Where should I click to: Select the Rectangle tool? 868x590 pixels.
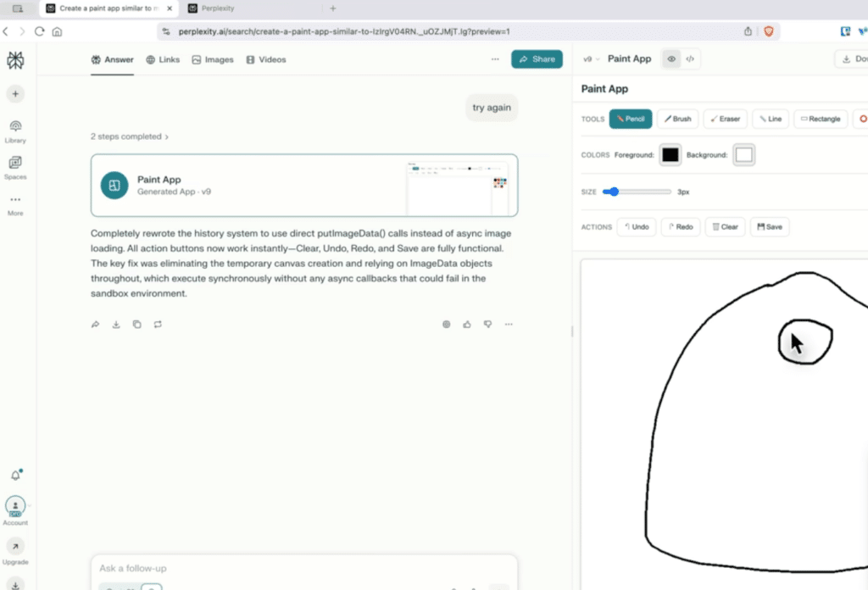coord(820,119)
